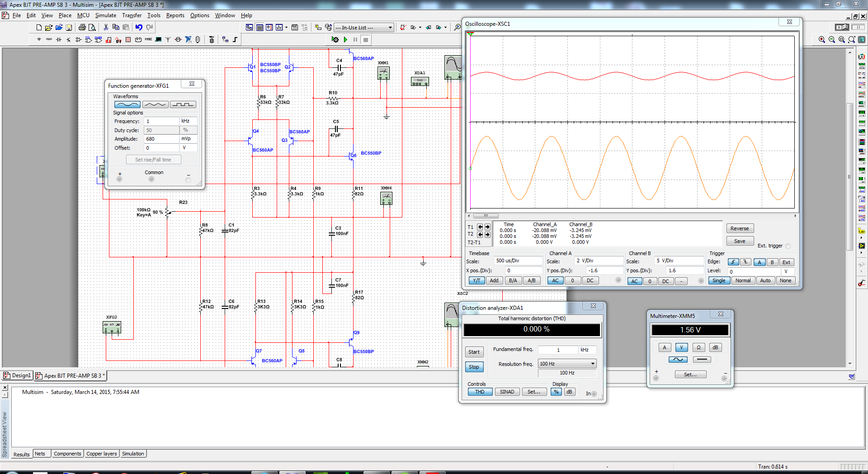Switch oscilloscope timebase to Y/T mode
Image resolution: width=868 pixels, height=474 pixels.
point(476,280)
